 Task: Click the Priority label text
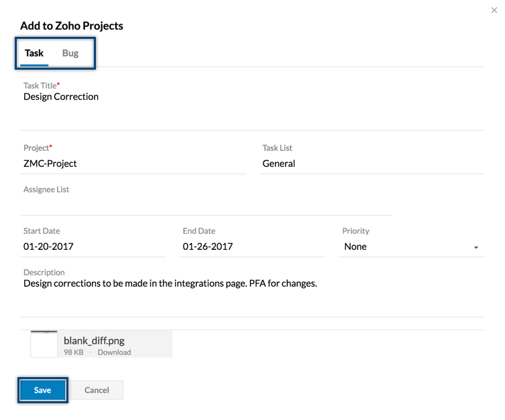(x=355, y=231)
